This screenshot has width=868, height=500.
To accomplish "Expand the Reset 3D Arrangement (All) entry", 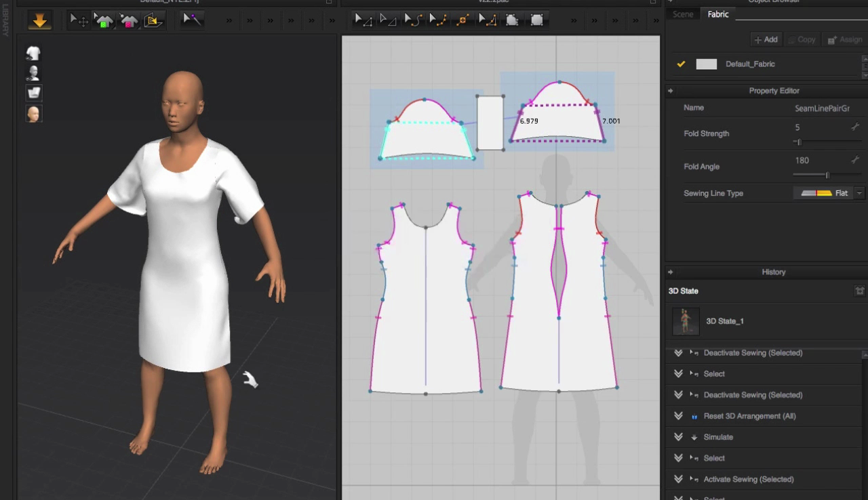I will [678, 416].
